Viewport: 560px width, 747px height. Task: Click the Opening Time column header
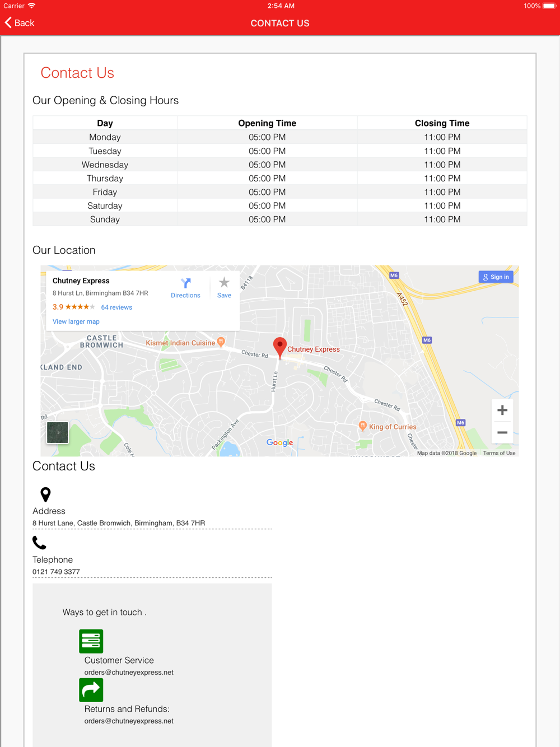(267, 123)
